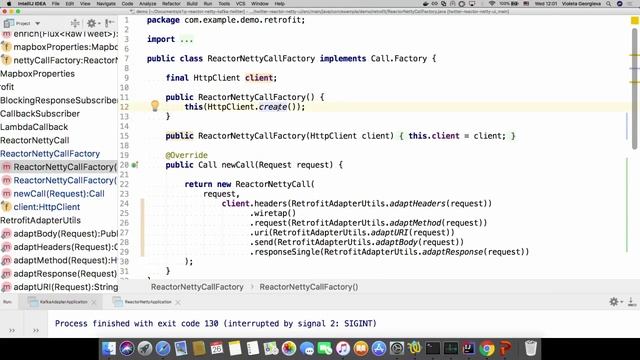Click the Spotlight search icon in menu bar
This screenshot has width=640, height=360.
click(x=609, y=4)
